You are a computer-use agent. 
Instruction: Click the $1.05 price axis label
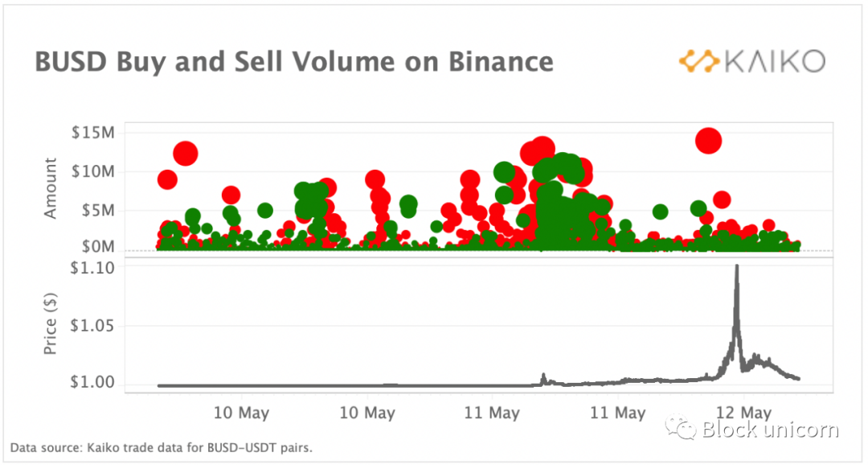click(94, 326)
